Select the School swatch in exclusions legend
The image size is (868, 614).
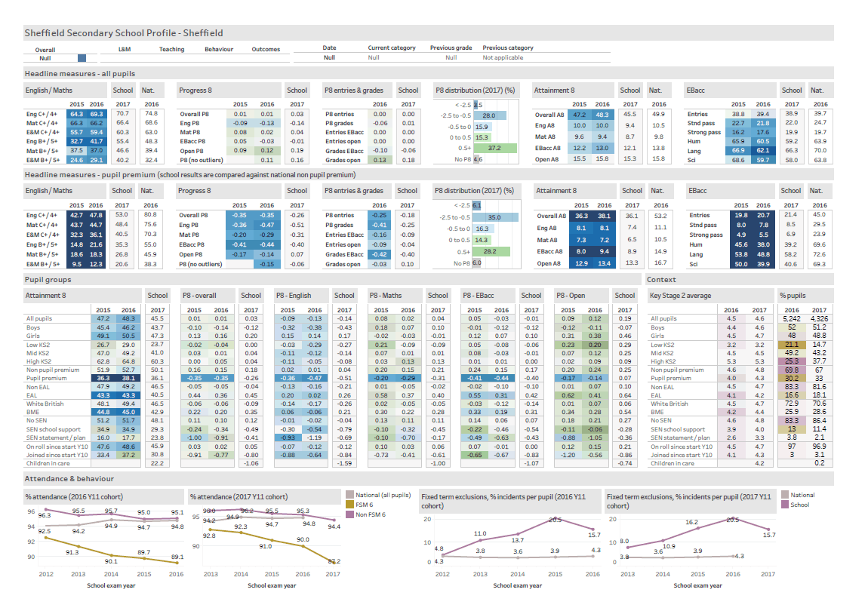(785, 505)
